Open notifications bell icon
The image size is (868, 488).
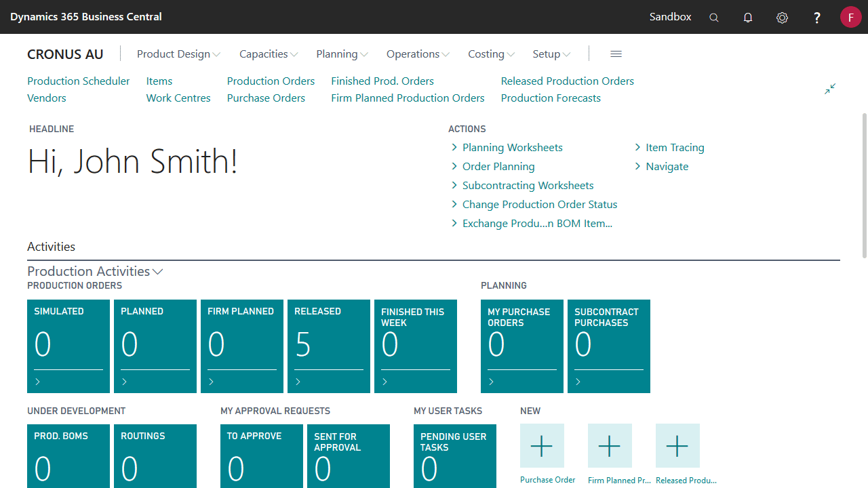click(x=748, y=18)
